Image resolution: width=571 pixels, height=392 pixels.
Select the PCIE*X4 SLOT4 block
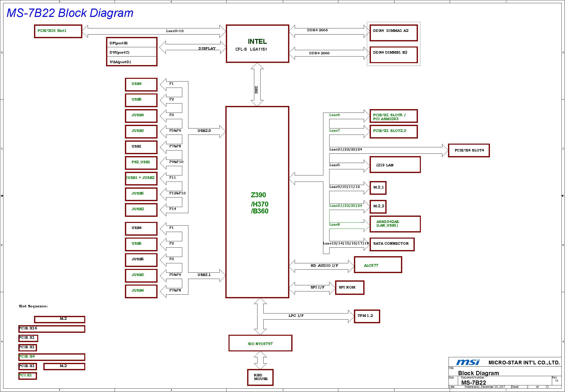pos(469,150)
